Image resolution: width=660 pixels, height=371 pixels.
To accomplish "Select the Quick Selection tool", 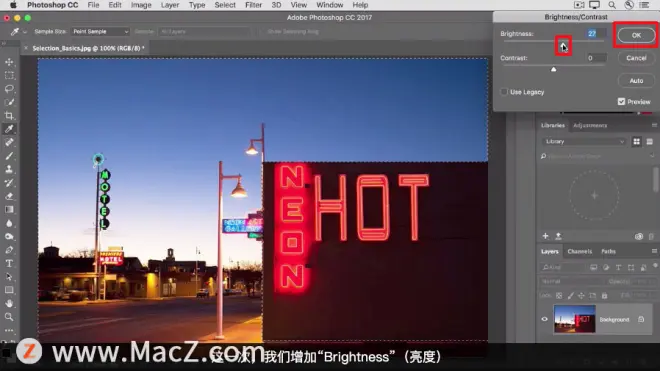I will [9, 102].
